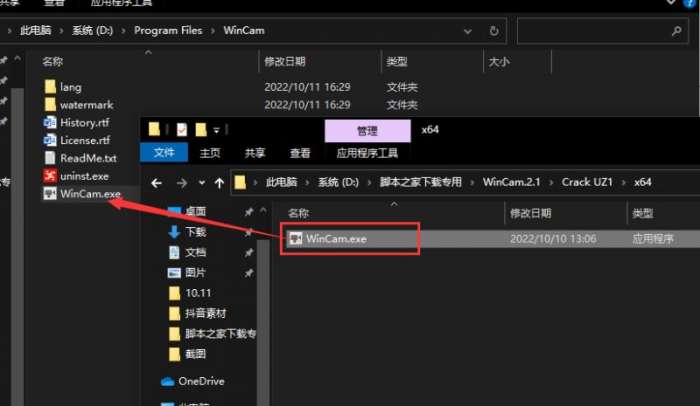Go forward with the right arrow in x64 window
Screen dimensions: 700x406
(181, 183)
